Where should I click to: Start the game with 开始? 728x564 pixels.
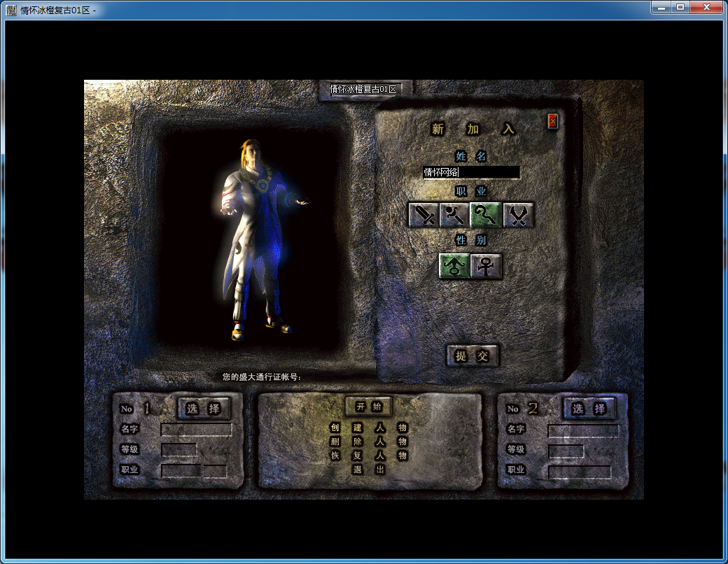click(369, 407)
